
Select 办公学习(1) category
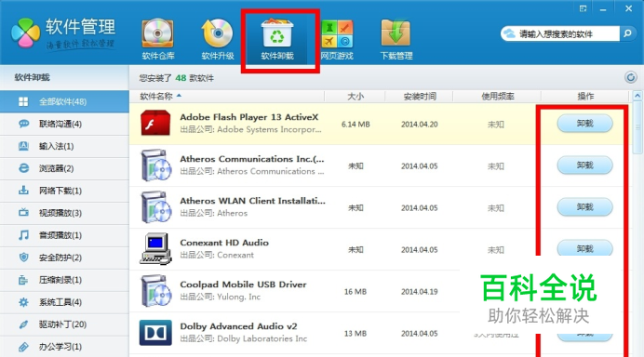(x=64, y=347)
